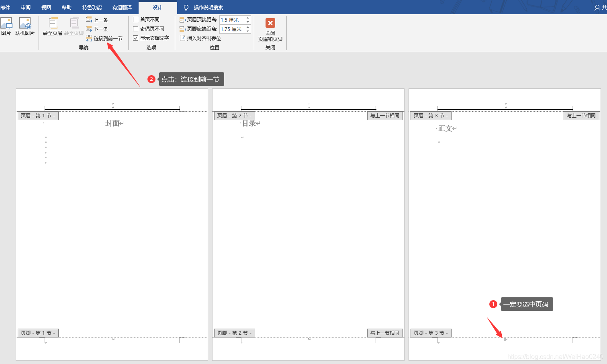
Task: Click 链接到前一节 link to previous
Action: (104, 38)
